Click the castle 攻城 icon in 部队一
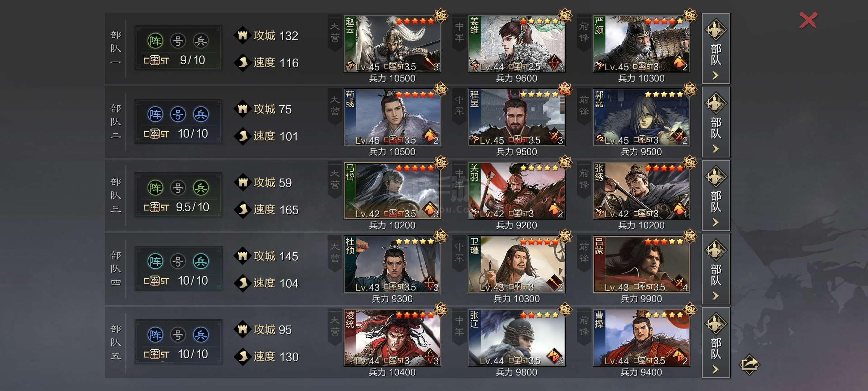Viewport: 868px width, 391px height. pyautogui.click(x=243, y=35)
